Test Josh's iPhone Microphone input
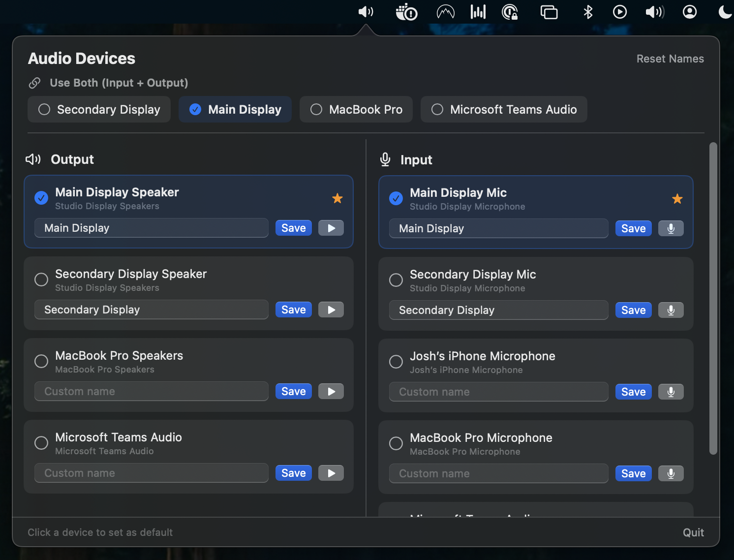The height and width of the screenshot is (560, 734). 671,392
